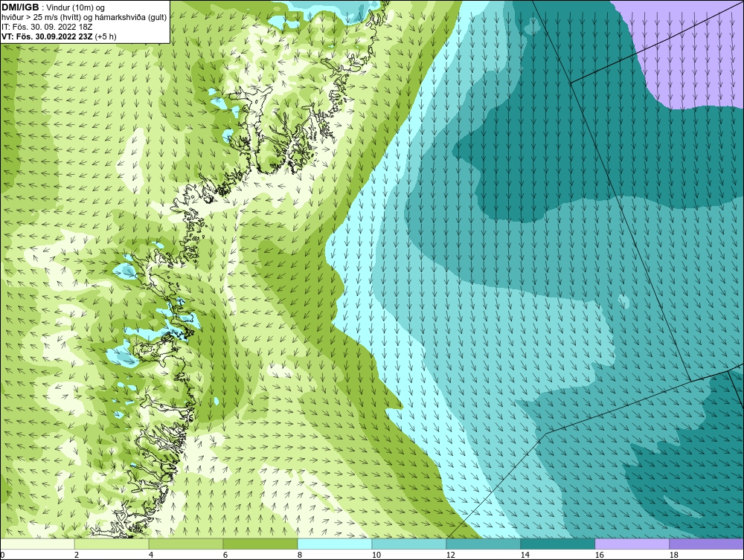This screenshot has height=560, width=744.
Task: Click the 'hviður > 25 m/s' legend line
Action: coord(84,17)
